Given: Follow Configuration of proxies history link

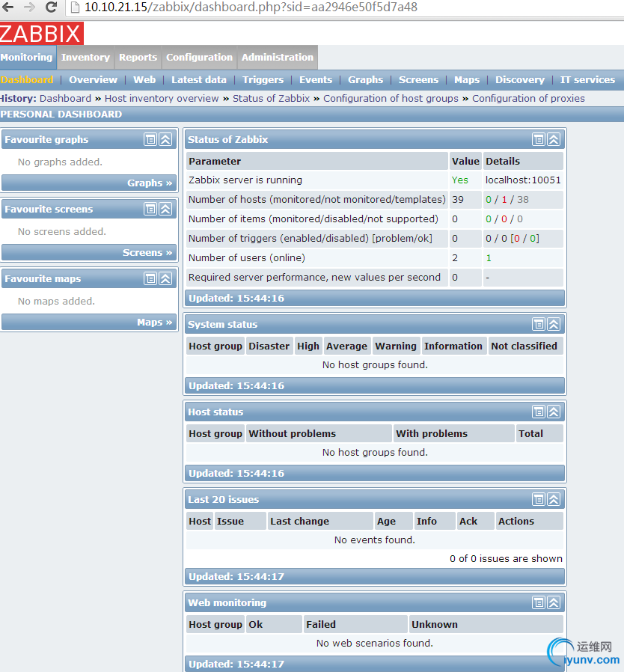Looking at the screenshot, I should pyautogui.click(x=528, y=99).
